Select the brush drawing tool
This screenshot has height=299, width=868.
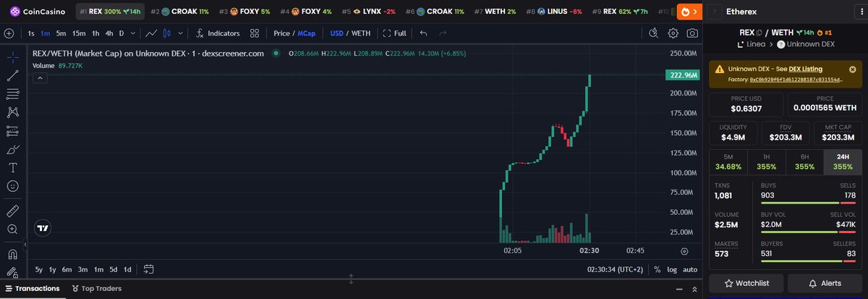[x=12, y=150]
